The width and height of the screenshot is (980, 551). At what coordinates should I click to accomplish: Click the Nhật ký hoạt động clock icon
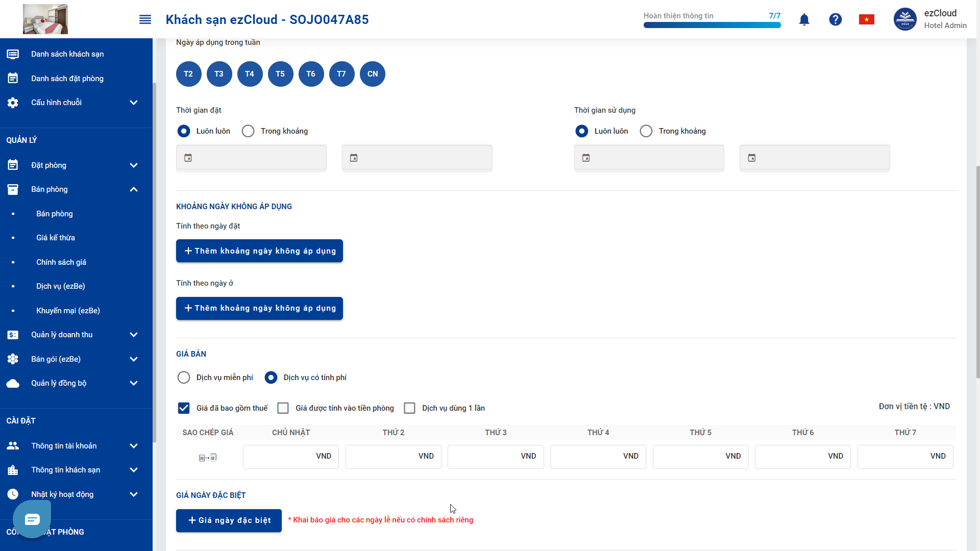pos(13,494)
